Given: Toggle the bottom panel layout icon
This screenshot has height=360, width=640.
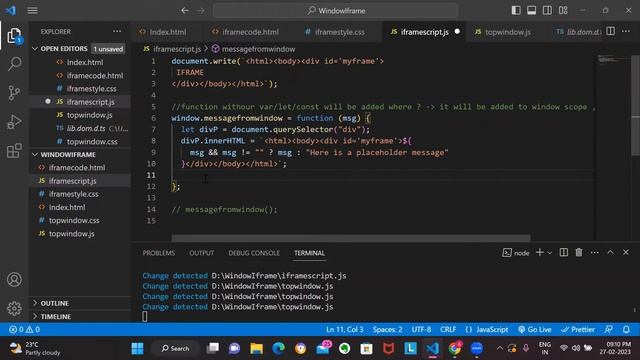Looking at the screenshot, I should coord(531,10).
